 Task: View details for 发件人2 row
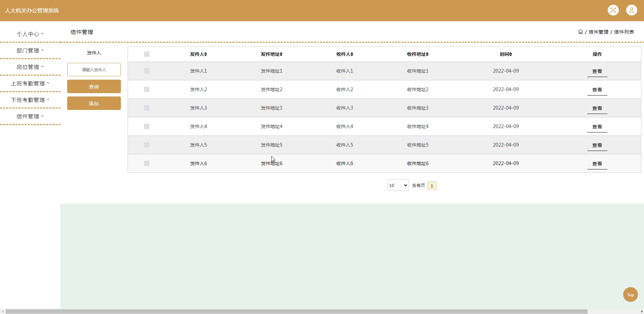click(597, 90)
